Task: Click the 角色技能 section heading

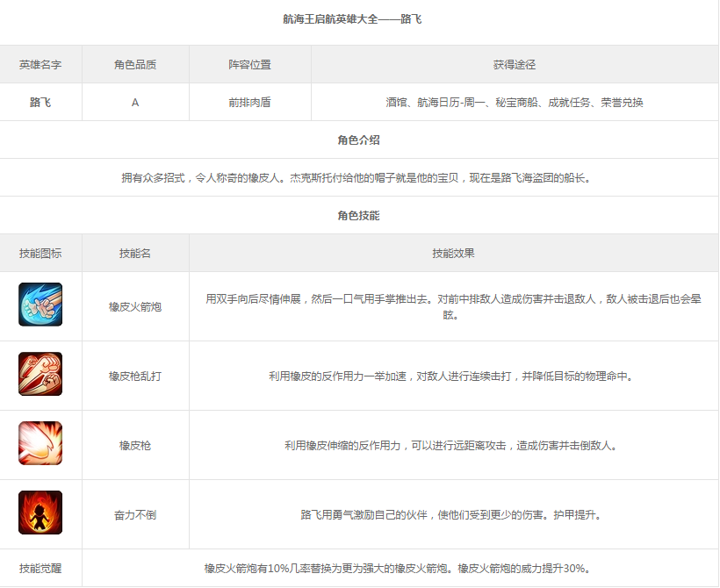Action: (x=358, y=215)
